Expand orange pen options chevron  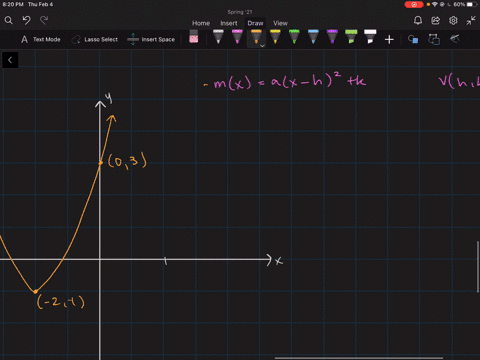click(x=262, y=46)
